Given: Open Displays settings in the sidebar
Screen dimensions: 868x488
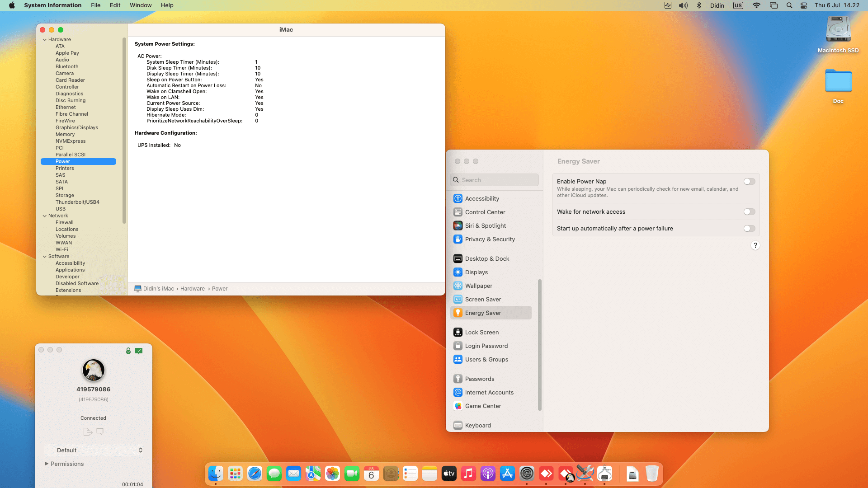Looking at the screenshot, I should (476, 272).
